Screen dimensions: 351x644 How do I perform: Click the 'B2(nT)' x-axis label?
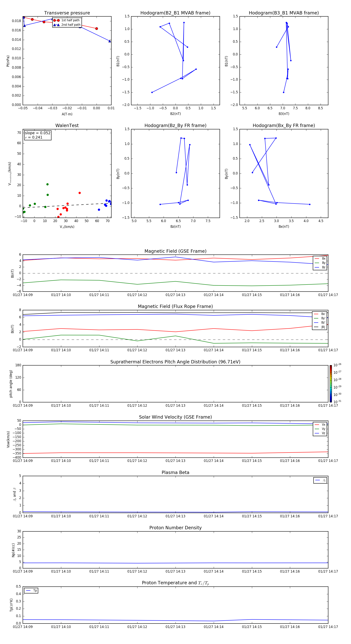[x=175, y=114]
